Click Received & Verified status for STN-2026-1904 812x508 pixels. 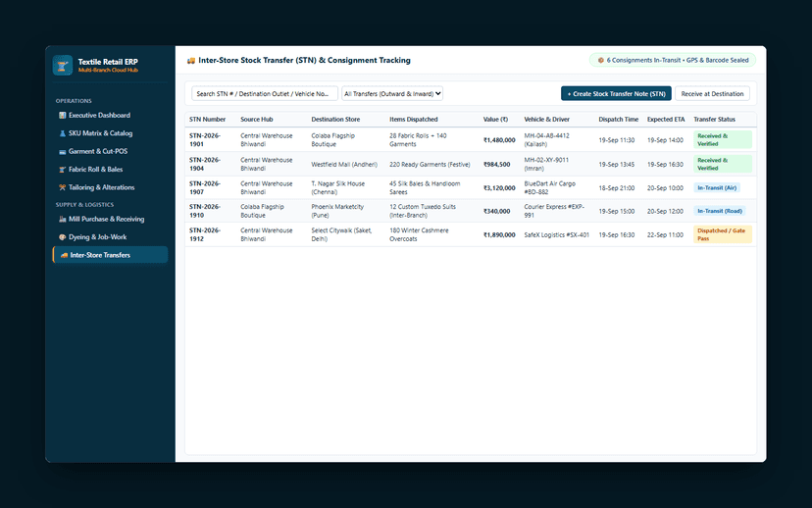(723, 164)
